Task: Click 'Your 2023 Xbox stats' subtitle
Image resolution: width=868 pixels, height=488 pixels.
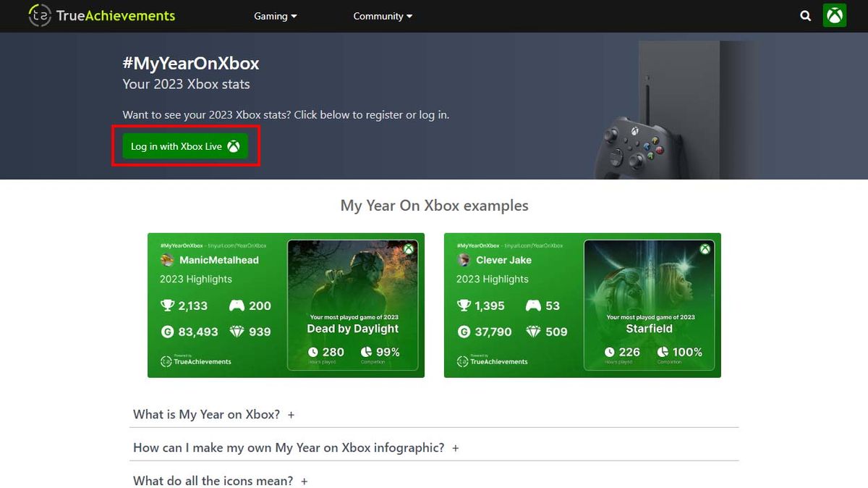Action: [187, 84]
